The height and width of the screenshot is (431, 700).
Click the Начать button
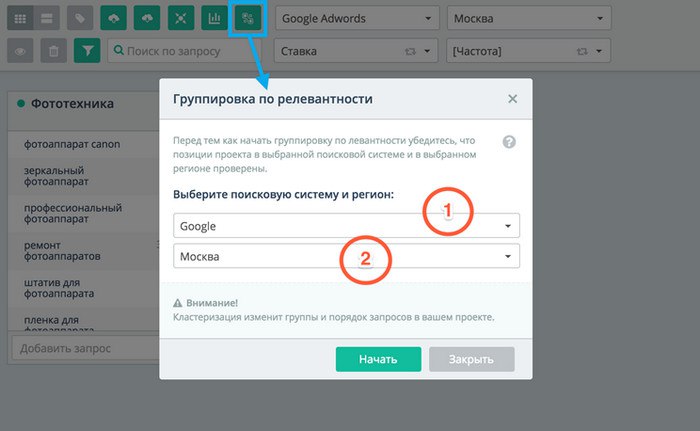click(378, 359)
